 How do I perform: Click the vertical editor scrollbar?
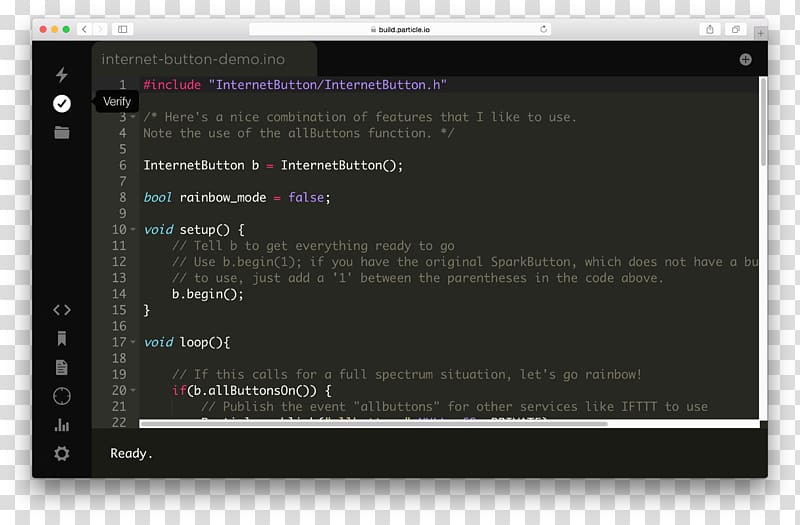click(x=763, y=121)
